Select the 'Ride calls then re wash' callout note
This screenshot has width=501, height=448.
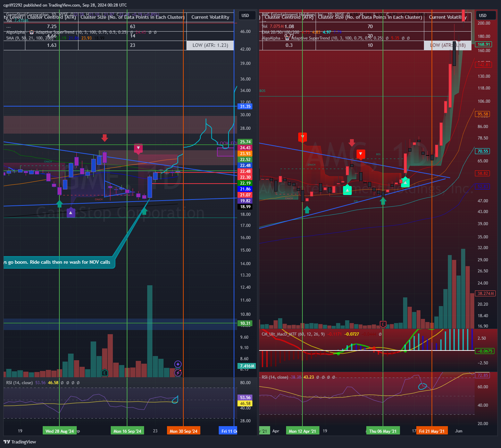[59, 262]
